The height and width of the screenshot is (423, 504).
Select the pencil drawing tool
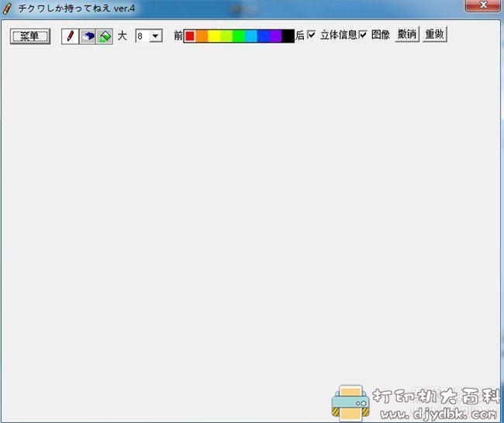(x=70, y=36)
